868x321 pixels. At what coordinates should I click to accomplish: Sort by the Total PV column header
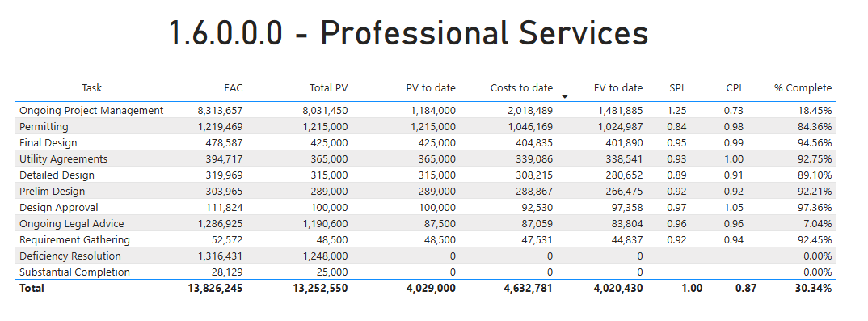coord(329,87)
